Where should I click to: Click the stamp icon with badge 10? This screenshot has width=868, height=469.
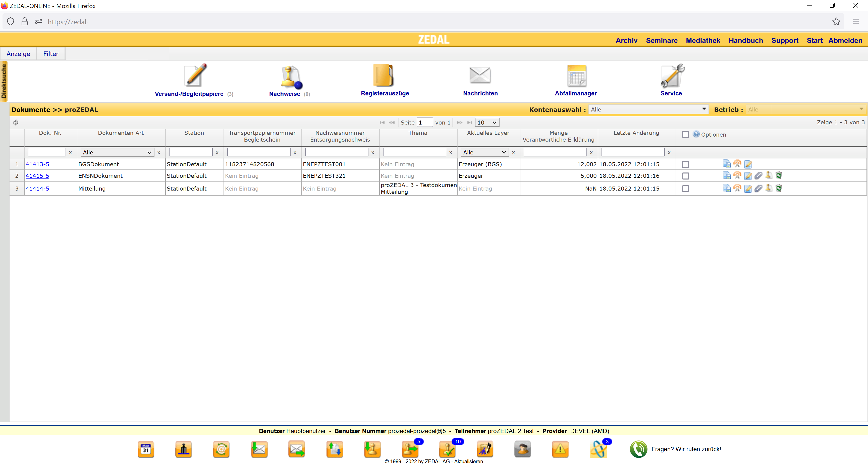coord(448,449)
